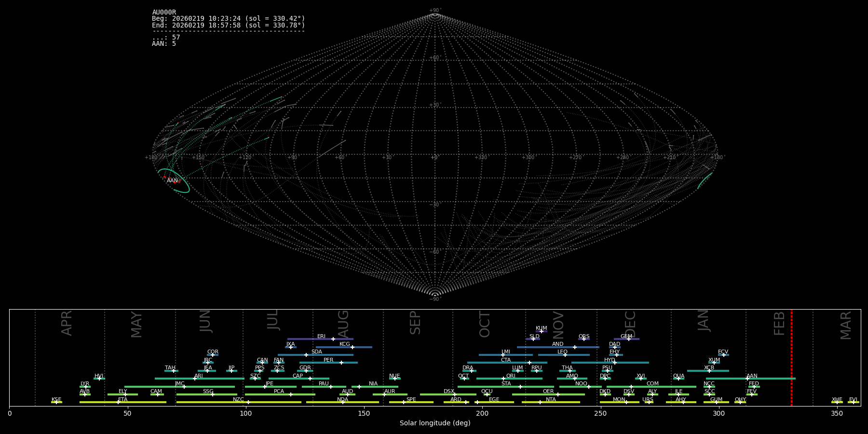Click the QUA shower label in January
Screen dimensions: 868x434
(678, 376)
